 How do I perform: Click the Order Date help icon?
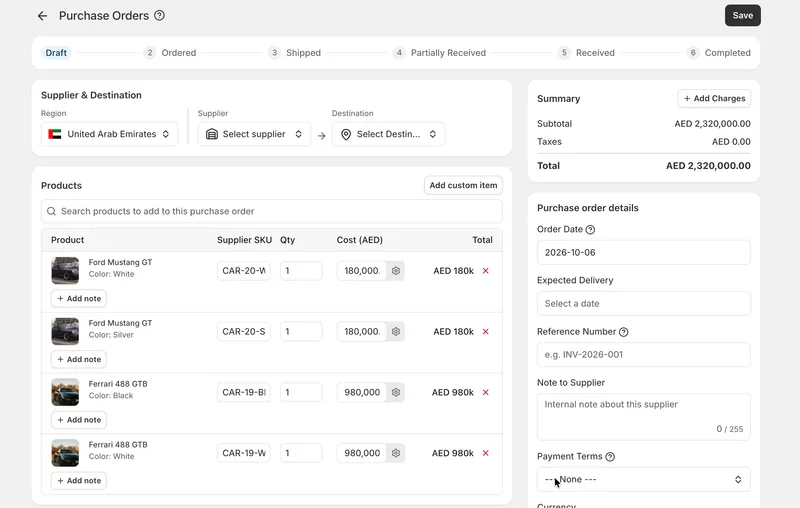click(x=590, y=230)
